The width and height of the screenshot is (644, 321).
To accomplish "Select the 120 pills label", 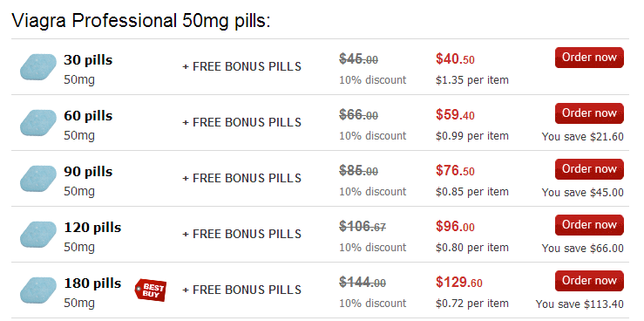I will 92,228.
